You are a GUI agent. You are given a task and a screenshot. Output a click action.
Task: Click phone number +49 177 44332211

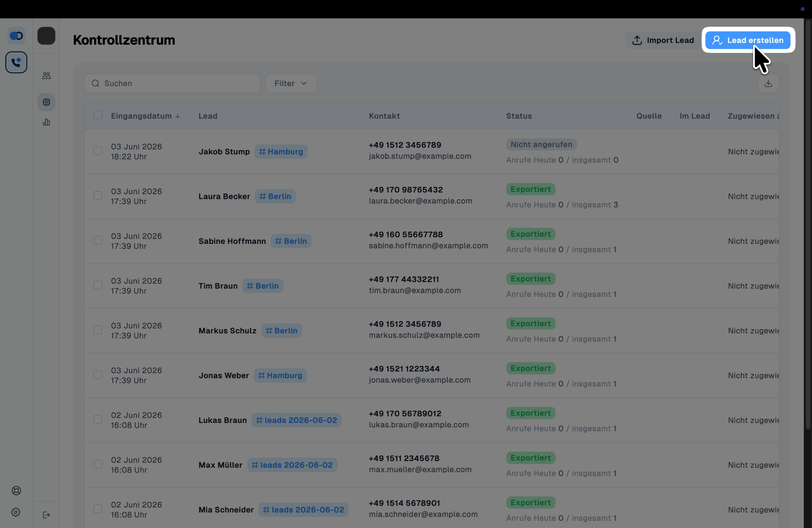point(404,279)
